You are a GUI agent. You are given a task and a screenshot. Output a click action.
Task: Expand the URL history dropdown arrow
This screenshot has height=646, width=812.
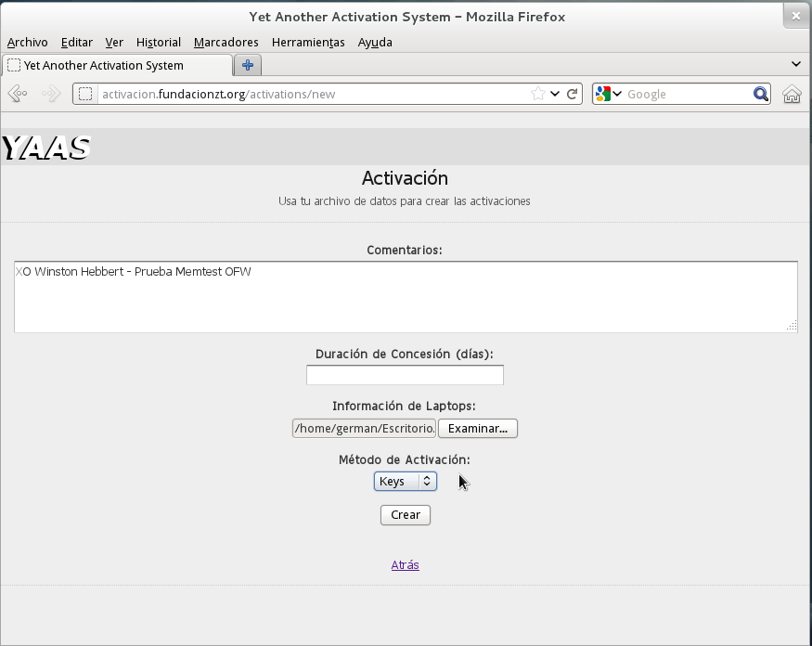click(555, 94)
